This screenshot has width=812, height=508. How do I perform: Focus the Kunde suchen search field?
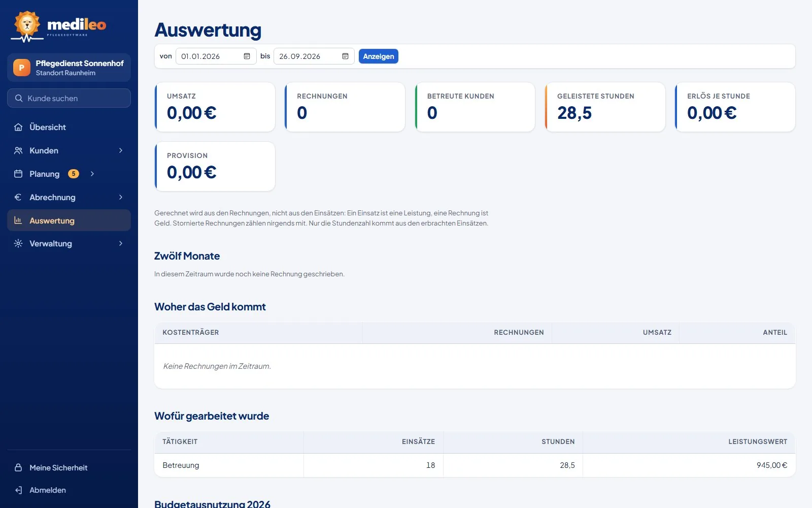69,98
